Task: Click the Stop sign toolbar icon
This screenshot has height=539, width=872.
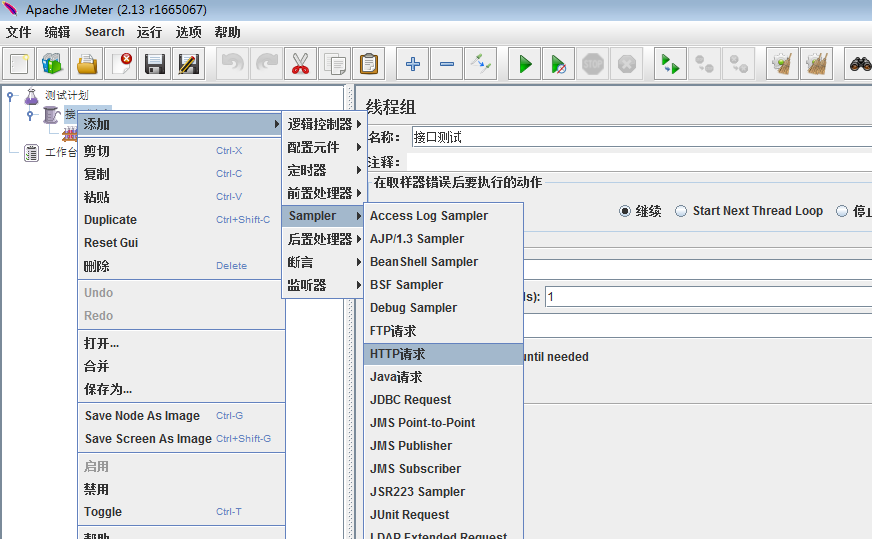Action: (593, 64)
